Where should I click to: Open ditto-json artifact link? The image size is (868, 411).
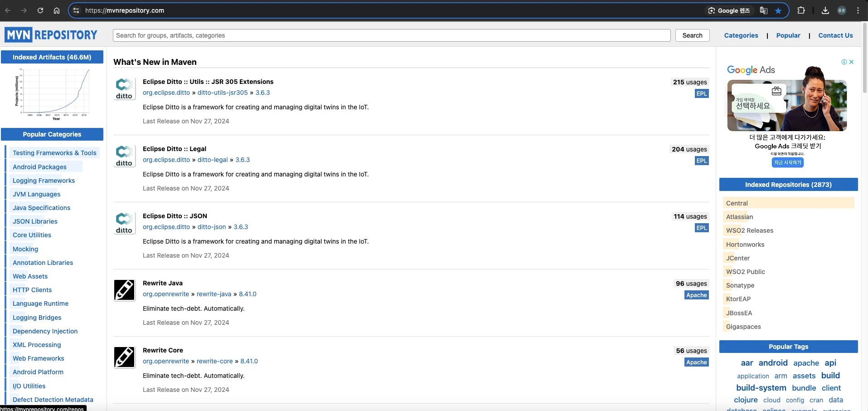212,227
